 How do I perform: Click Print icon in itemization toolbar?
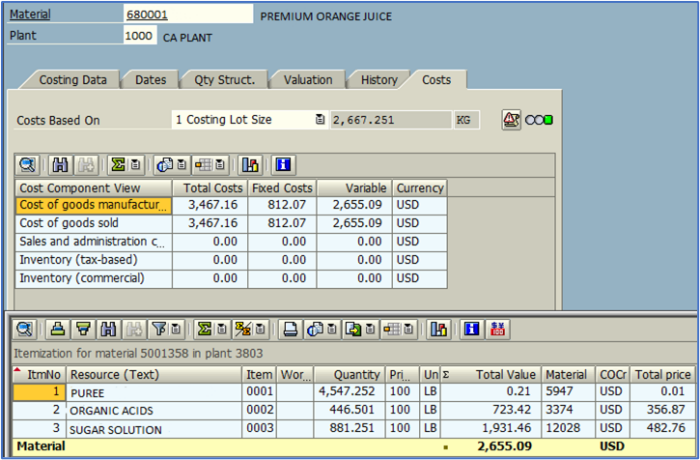[x=291, y=330]
